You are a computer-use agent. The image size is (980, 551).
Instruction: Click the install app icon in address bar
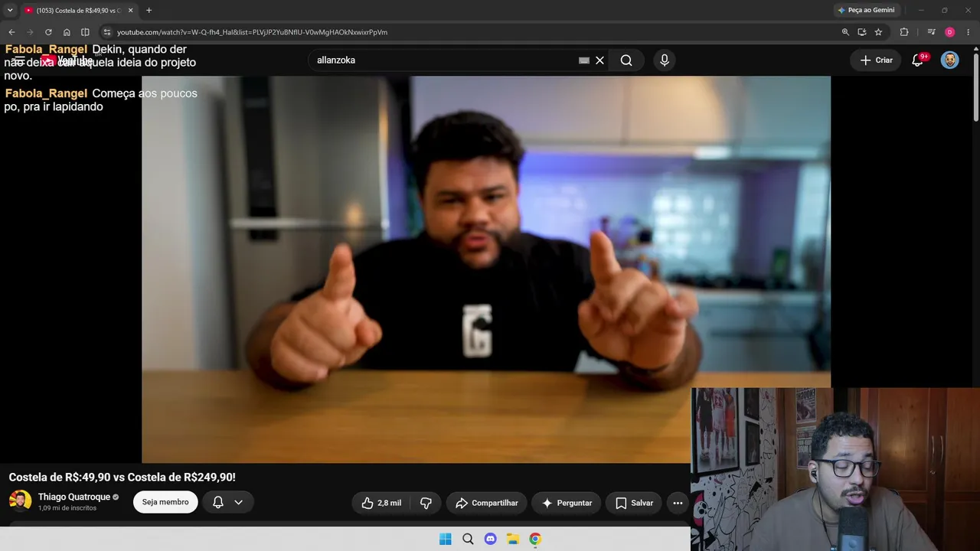[x=862, y=32]
